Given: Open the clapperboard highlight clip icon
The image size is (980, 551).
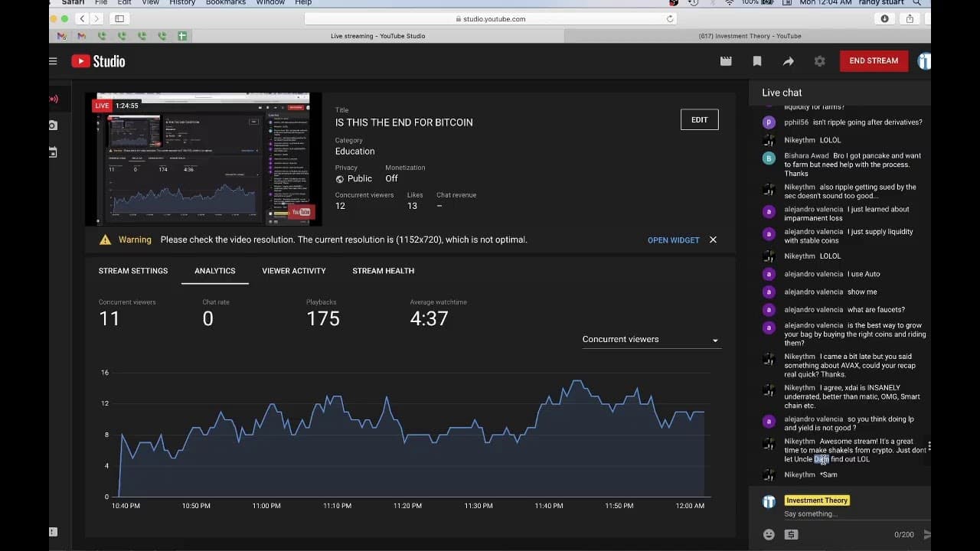Looking at the screenshot, I should 726,61.
